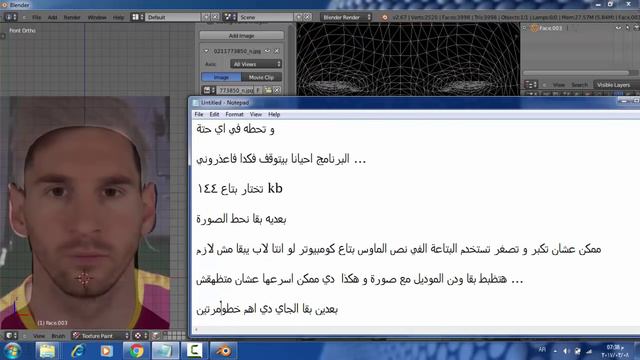Click the Face.003 mesh icon in outliner
640x360 pixels.
534,28
